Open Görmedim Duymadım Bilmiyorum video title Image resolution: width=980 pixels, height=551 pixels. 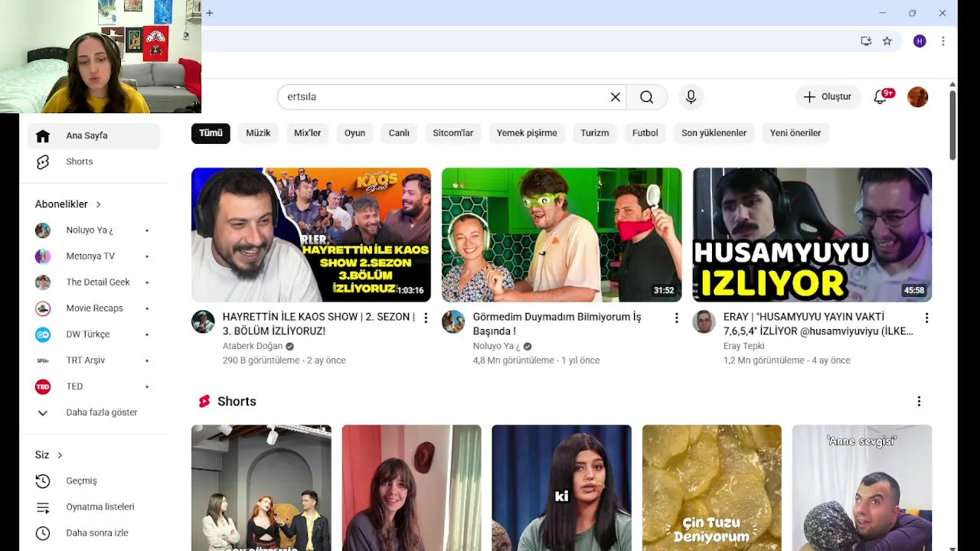(x=557, y=324)
